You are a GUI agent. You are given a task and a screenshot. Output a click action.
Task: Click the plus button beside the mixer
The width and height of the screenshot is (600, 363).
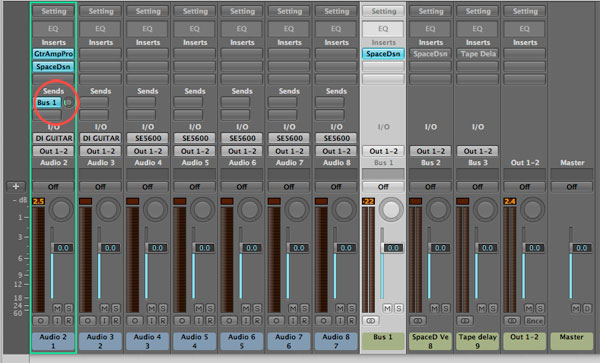pyautogui.click(x=16, y=187)
